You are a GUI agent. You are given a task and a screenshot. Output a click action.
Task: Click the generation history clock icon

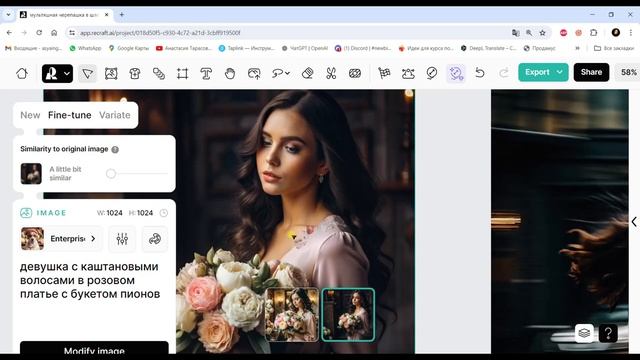click(164, 213)
